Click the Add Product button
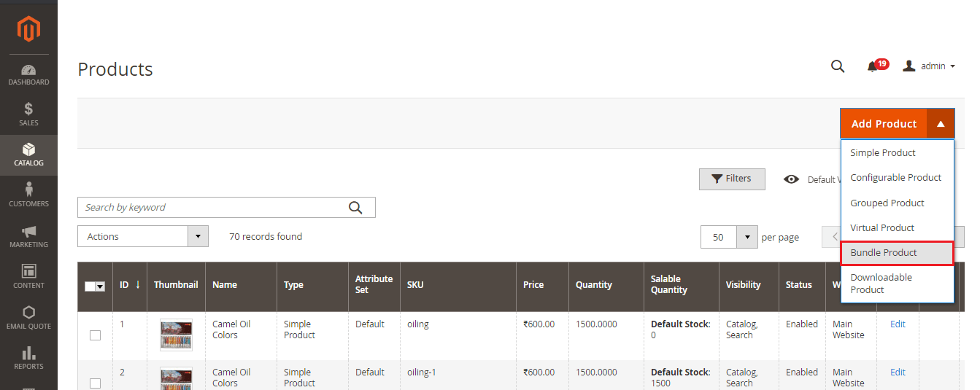 [884, 124]
